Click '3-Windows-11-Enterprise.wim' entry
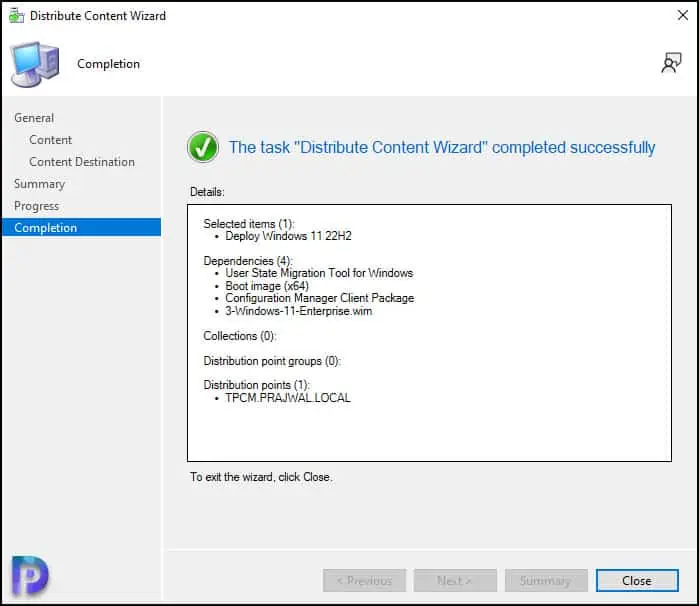This screenshot has height=606, width=699. (299, 311)
